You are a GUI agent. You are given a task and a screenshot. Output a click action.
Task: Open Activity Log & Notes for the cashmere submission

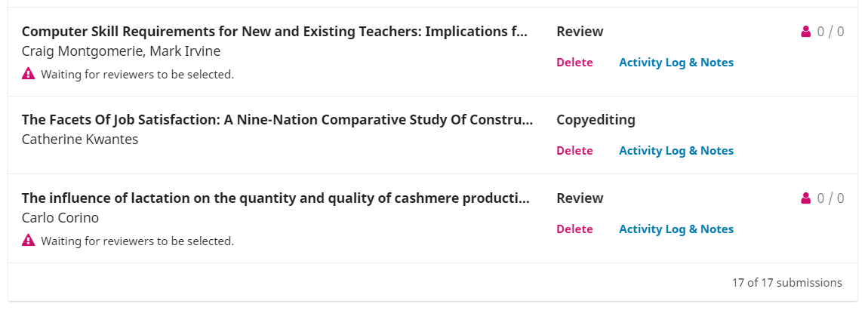point(676,229)
